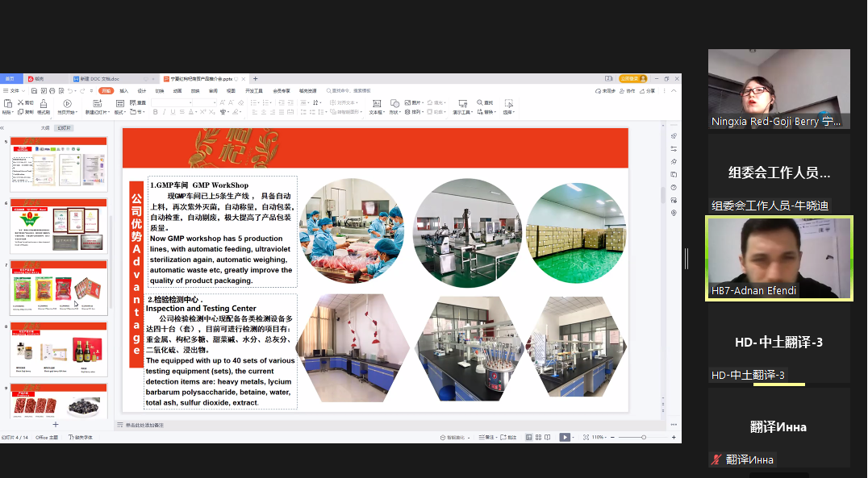Open the slide Layout icon

119,103
